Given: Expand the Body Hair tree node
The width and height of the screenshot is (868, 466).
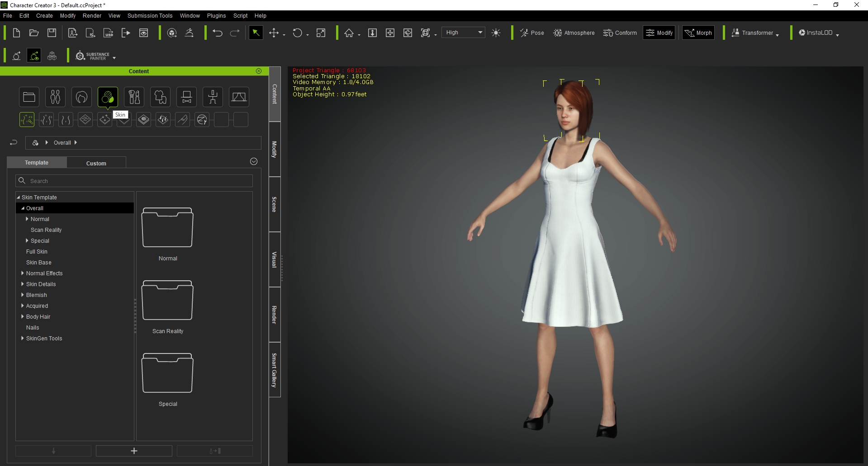Looking at the screenshot, I should click(x=23, y=316).
